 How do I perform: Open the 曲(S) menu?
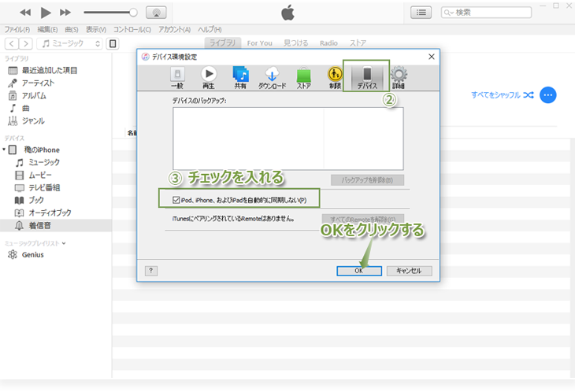[72, 30]
